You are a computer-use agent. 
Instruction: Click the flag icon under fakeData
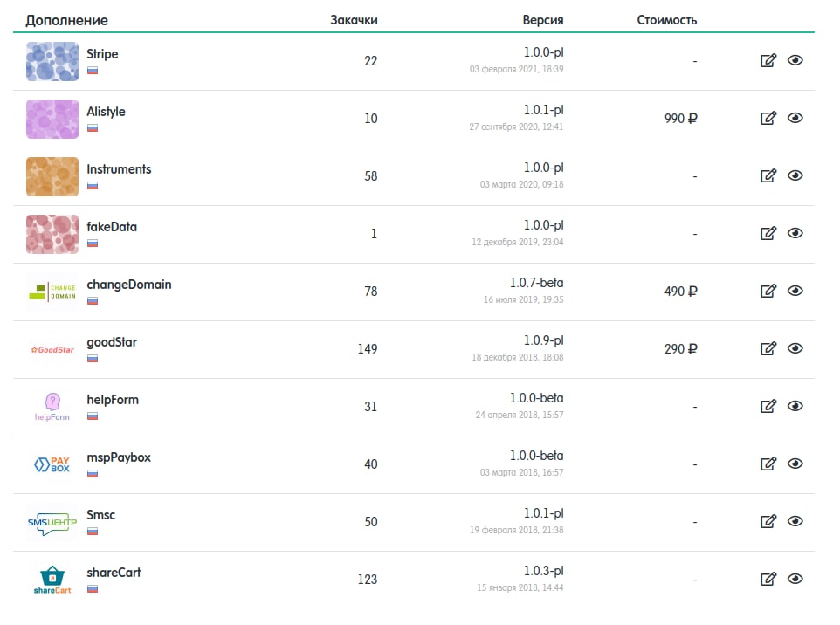click(x=93, y=244)
